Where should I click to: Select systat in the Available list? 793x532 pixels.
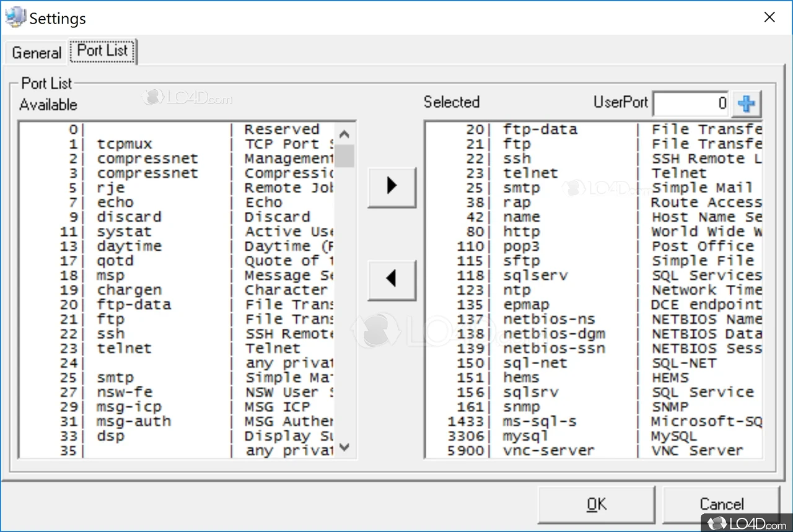(x=177, y=232)
